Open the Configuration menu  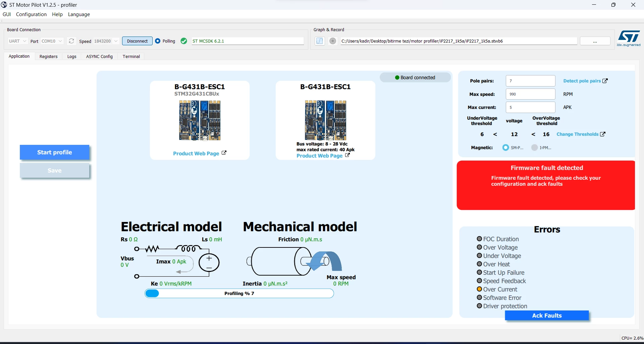(x=31, y=14)
